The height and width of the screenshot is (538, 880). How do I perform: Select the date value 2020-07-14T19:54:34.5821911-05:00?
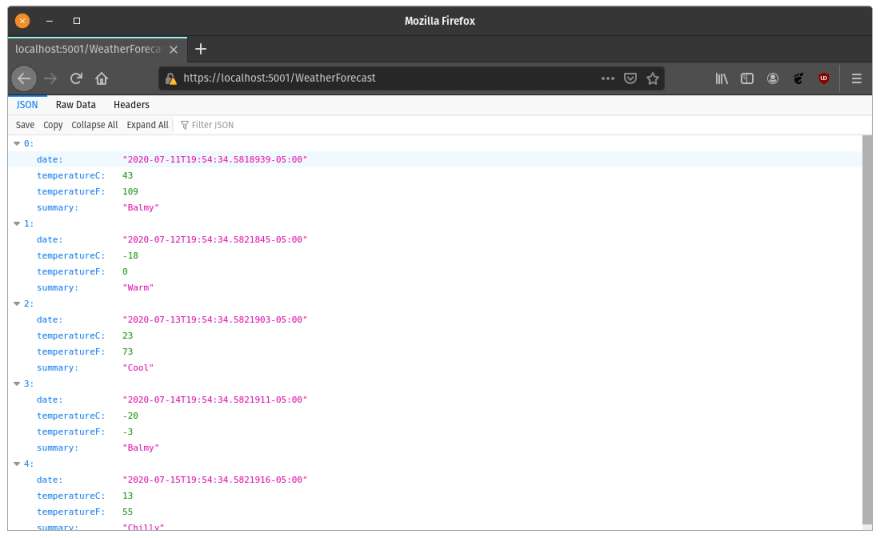point(215,400)
